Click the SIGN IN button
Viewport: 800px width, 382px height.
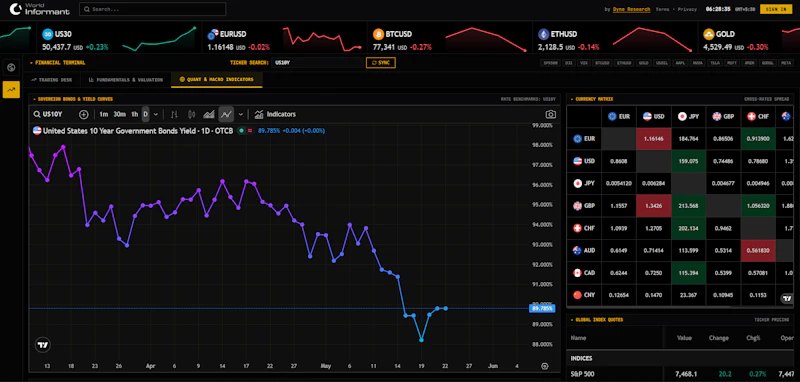coord(776,9)
